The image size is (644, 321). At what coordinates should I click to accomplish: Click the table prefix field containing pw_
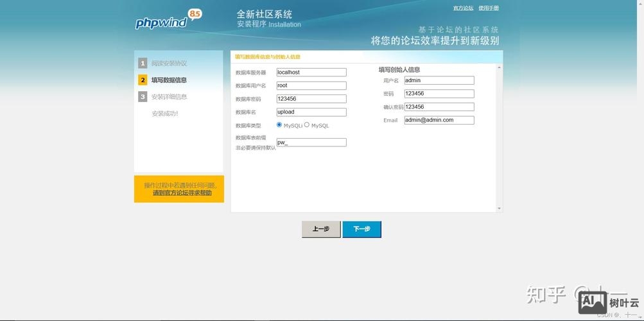pyautogui.click(x=311, y=143)
